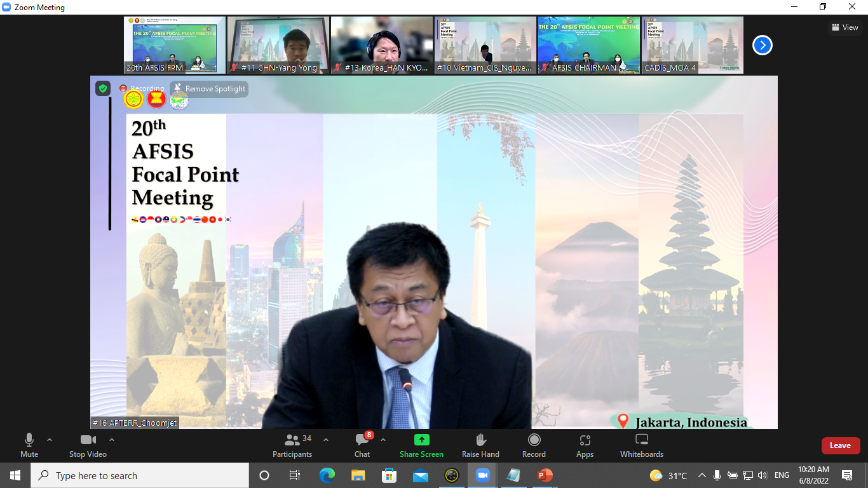Open the Participants panel
Image resolution: width=868 pixels, height=488 pixels.
[x=292, y=445]
